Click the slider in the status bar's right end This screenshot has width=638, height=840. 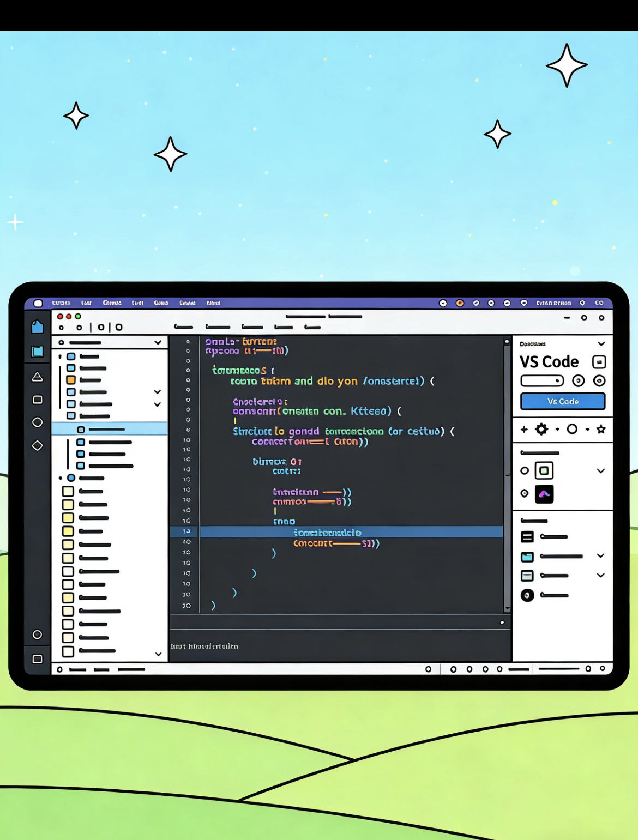coord(558,669)
